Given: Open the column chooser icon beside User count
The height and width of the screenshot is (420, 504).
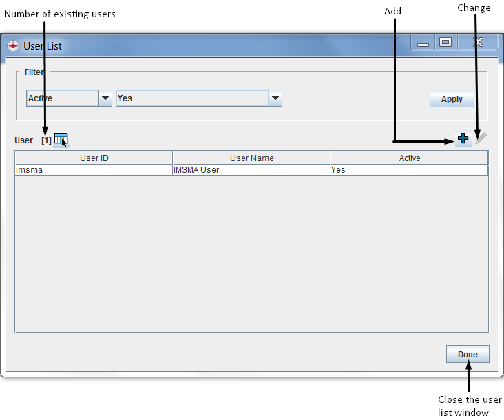Looking at the screenshot, I should (61, 140).
